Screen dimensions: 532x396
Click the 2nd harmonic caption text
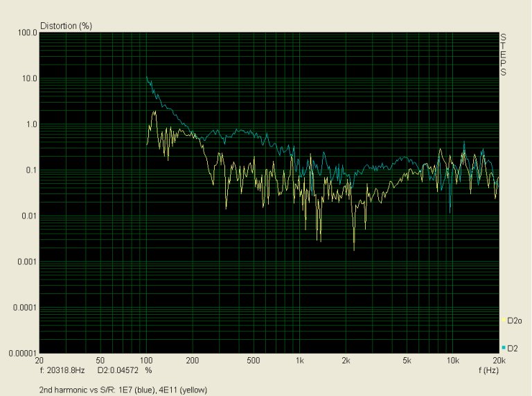point(123,390)
